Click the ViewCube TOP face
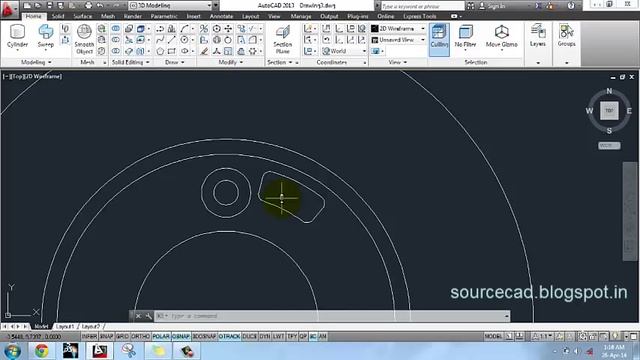640x360 pixels. pos(609,111)
